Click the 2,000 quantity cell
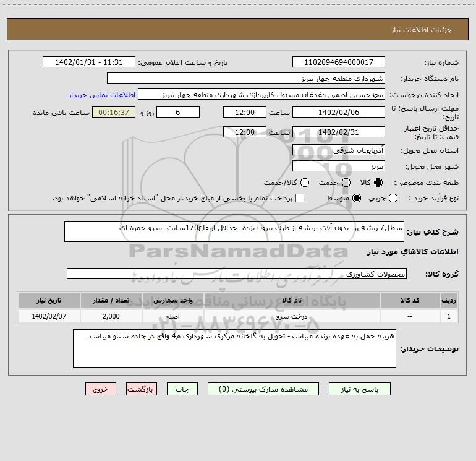Screen dimensions: 476x461 111,316
